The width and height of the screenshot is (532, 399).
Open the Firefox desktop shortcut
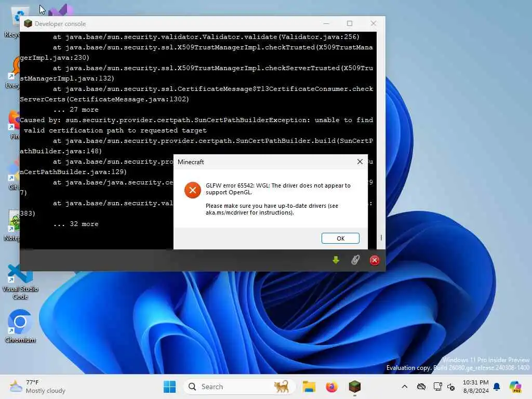[14, 125]
